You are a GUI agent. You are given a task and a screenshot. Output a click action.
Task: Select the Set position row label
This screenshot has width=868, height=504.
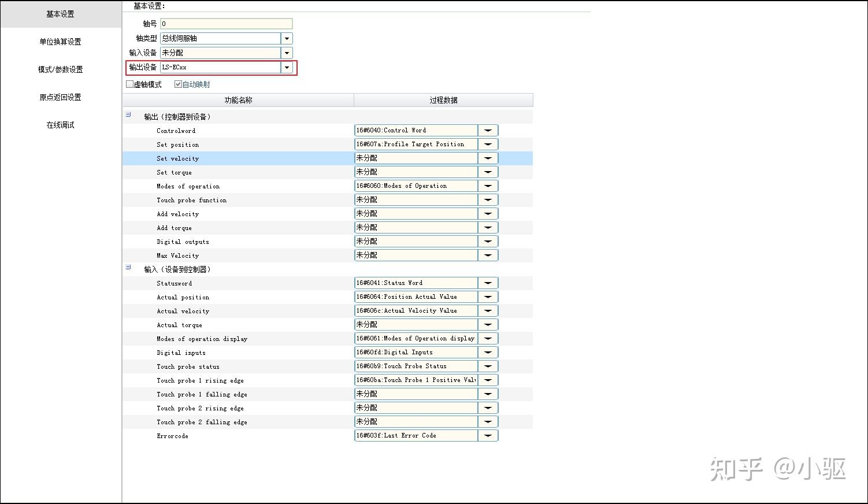coord(177,144)
